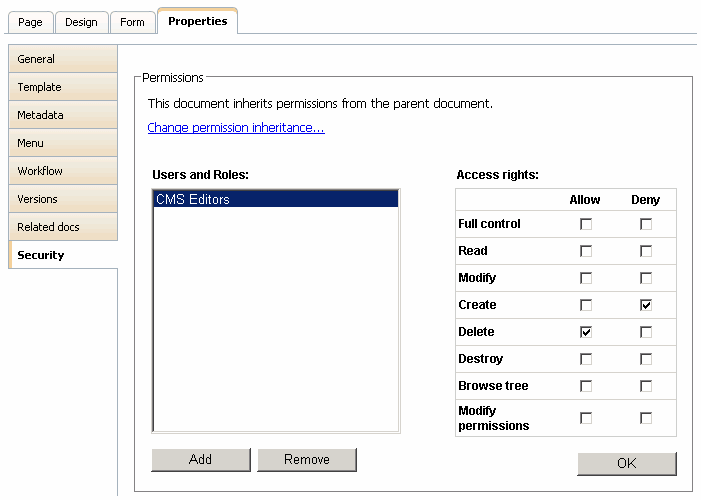Click the Remove button

[307, 460]
